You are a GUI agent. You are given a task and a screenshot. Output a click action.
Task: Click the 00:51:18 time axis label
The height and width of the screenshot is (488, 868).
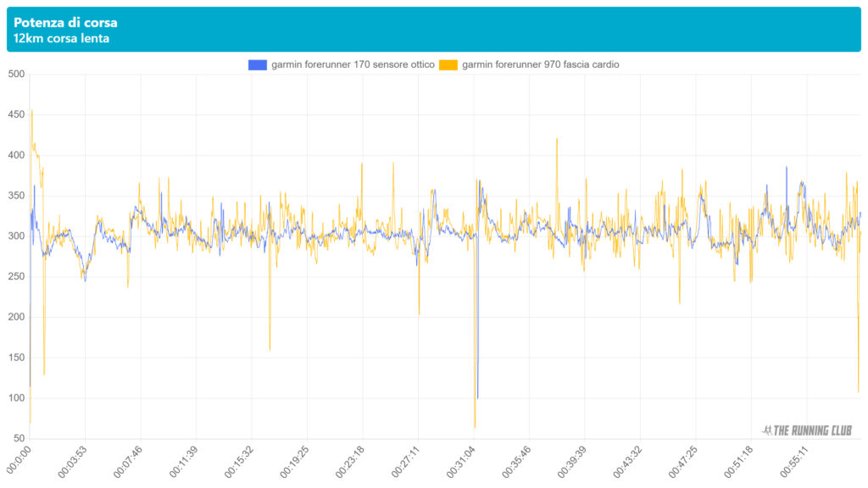(x=739, y=462)
